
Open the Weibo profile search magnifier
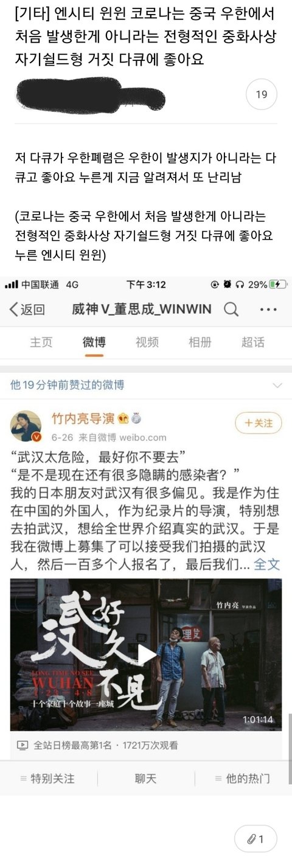[x=231, y=310]
